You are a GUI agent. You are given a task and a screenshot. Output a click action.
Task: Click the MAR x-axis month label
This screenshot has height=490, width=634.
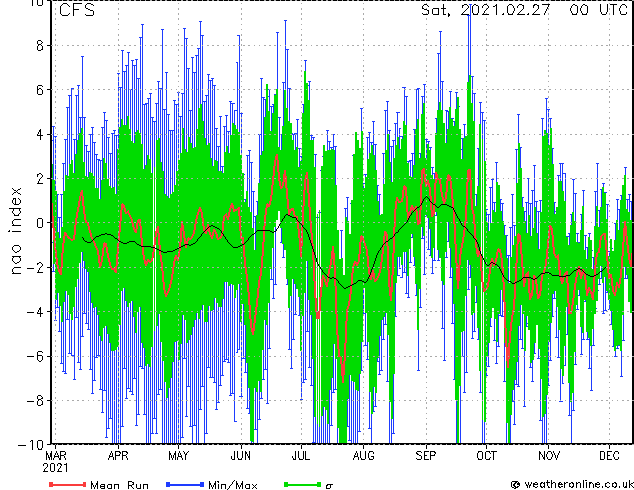point(56,456)
